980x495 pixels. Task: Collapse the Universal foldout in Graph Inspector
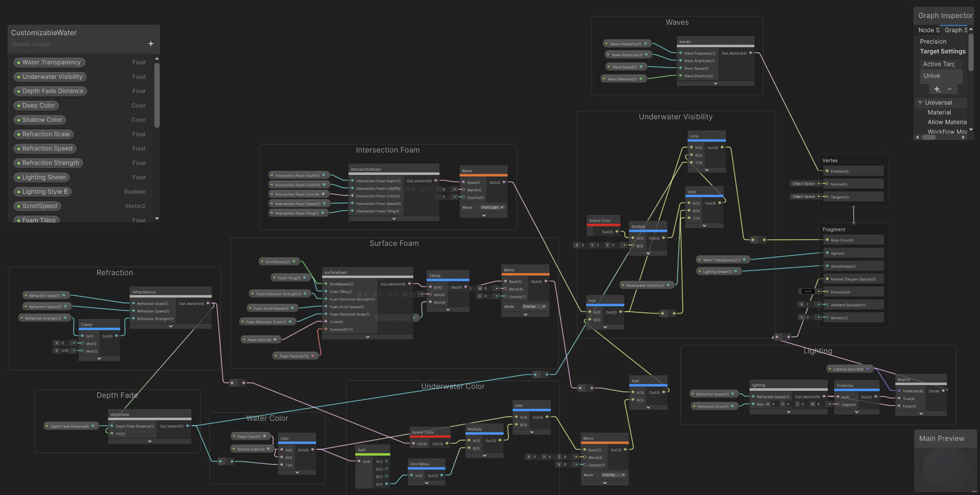click(x=920, y=103)
